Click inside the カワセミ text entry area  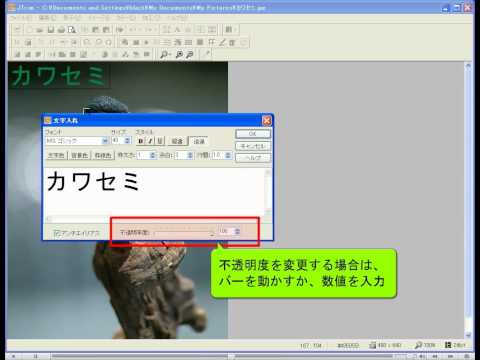(x=154, y=191)
